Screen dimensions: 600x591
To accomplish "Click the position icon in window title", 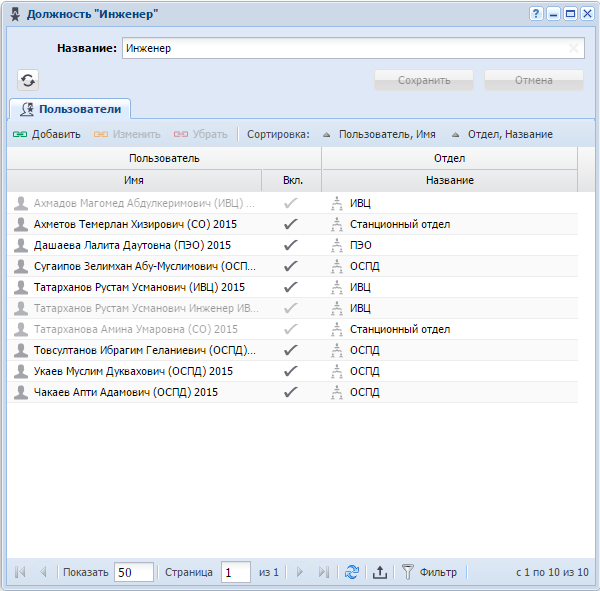I will click(15, 15).
